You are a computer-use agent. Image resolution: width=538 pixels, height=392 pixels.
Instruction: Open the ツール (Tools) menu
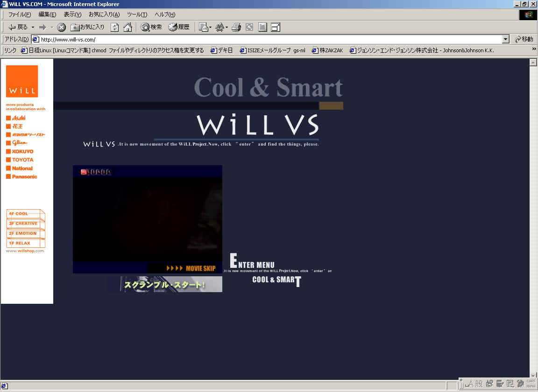click(x=137, y=14)
